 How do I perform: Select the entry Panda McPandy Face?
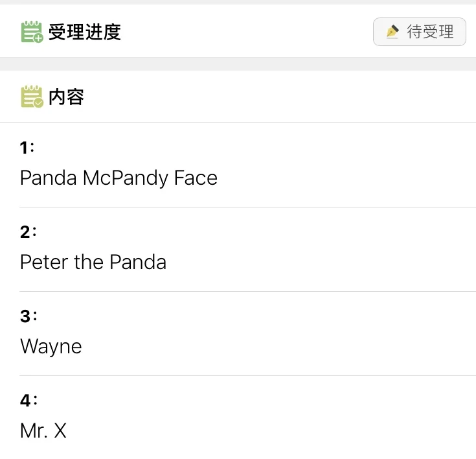(119, 178)
